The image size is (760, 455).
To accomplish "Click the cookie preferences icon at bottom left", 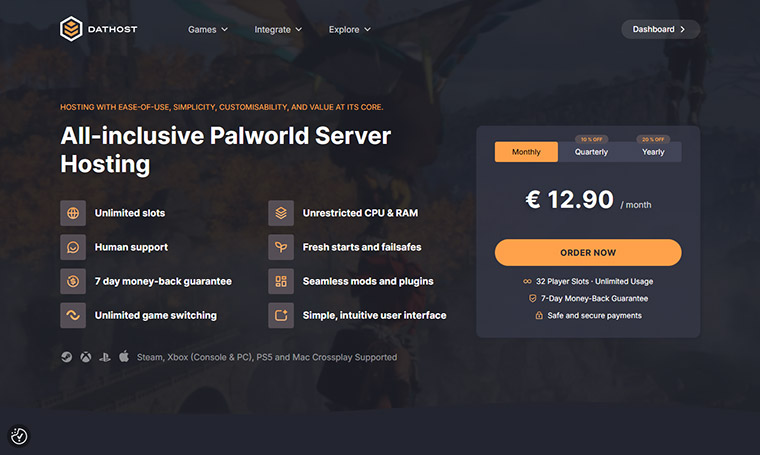I will pos(19,436).
